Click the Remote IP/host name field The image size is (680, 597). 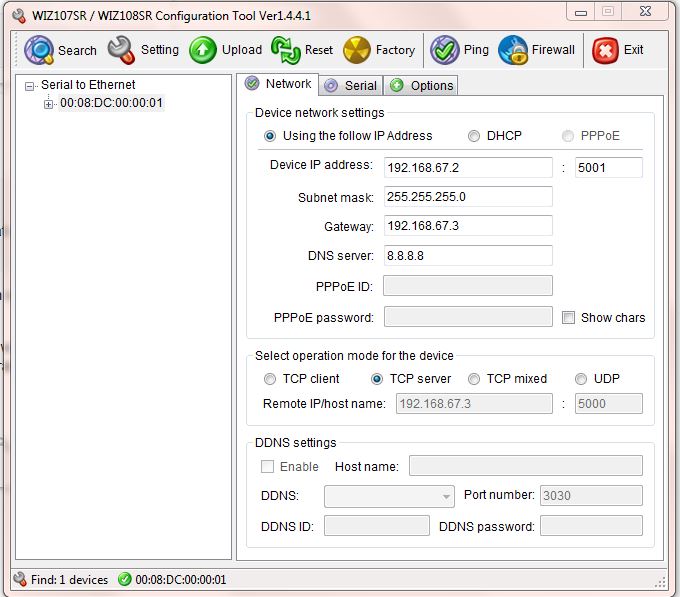click(x=474, y=404)
